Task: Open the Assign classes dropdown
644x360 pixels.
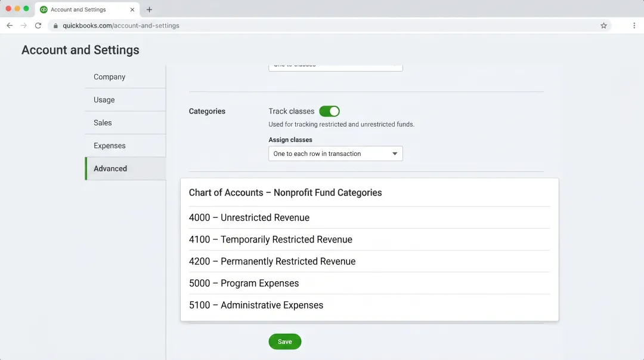Action: 335,153
